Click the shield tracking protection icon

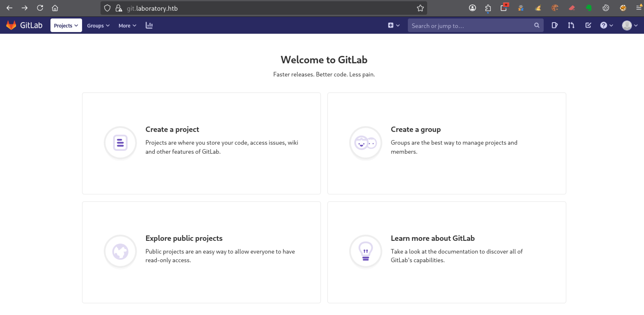107,8
